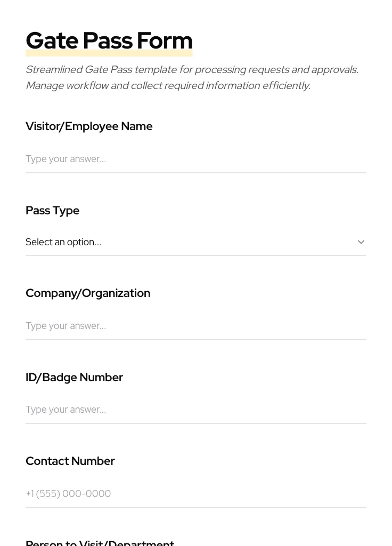Click the "Company/Organization" label
The image size is (392, 546).
coord(88,293)
